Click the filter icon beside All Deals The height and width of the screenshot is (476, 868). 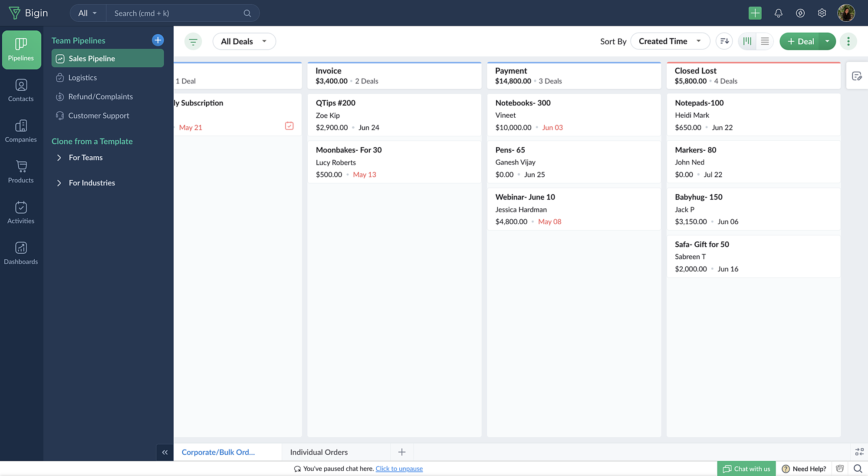193,42
